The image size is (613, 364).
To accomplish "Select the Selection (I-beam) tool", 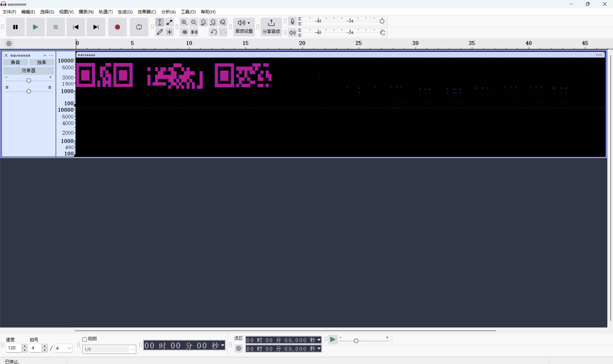I will (x=160, y=22).
